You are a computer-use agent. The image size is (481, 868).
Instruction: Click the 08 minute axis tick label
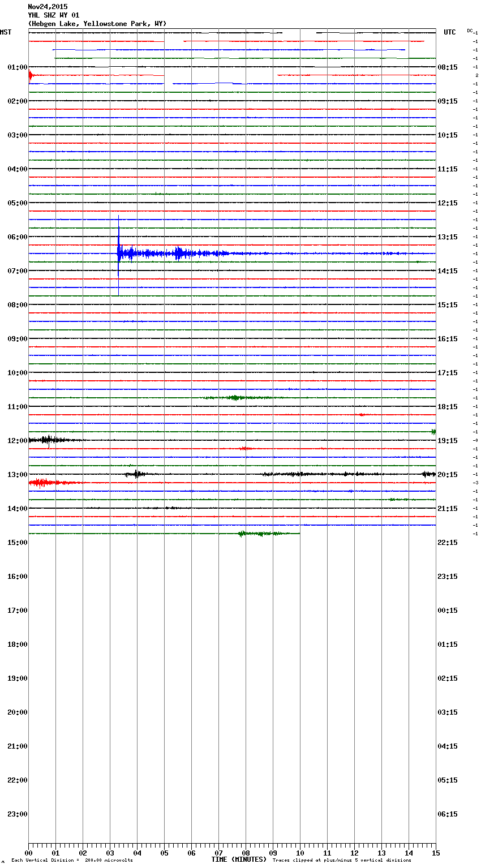(x=246, y=853)
